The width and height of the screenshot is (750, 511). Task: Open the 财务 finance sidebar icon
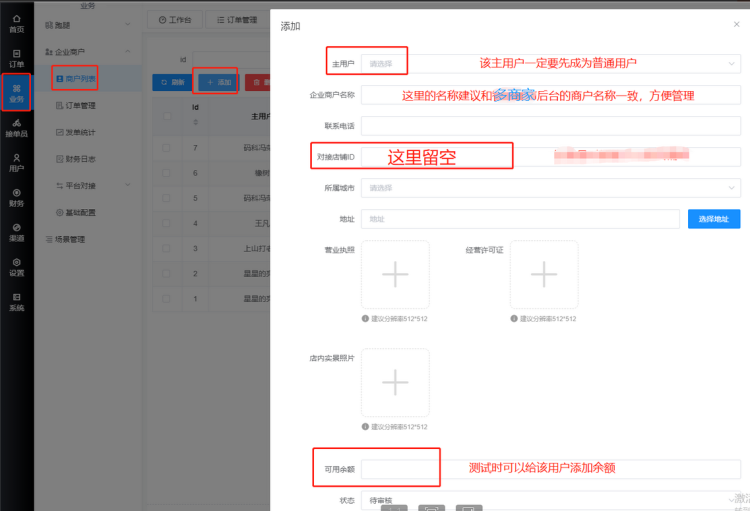[x=17, y=198]
